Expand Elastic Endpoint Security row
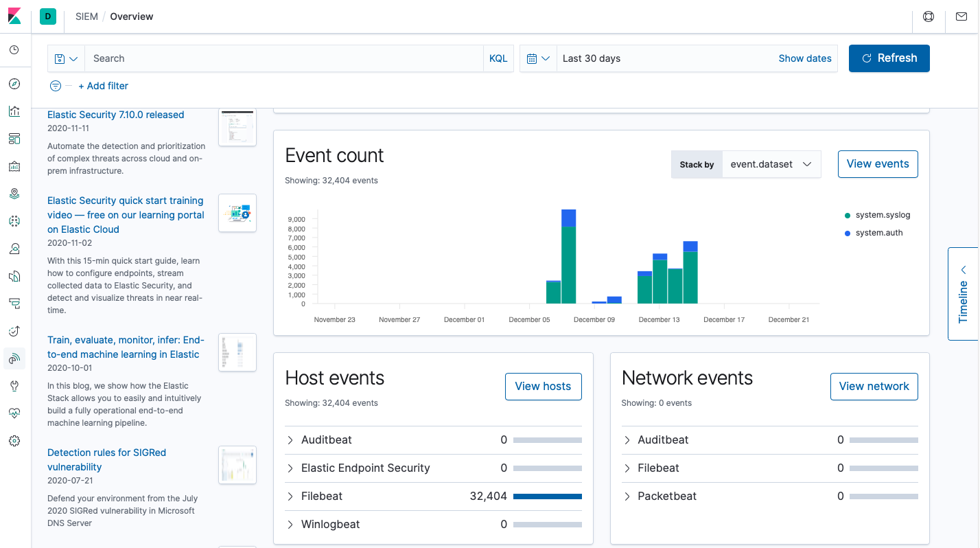980x548 pixels. pyautogui.click(x=290, y=468)
